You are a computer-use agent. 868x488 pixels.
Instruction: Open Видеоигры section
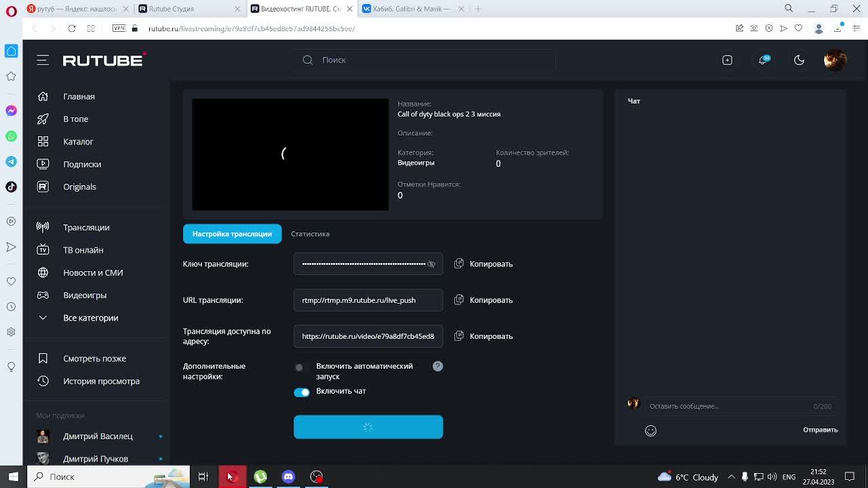pos(85,295)
